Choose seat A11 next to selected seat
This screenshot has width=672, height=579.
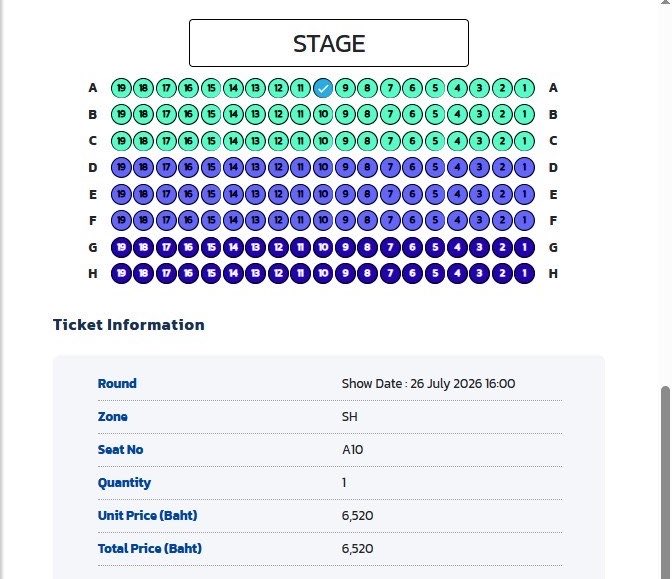300,88
